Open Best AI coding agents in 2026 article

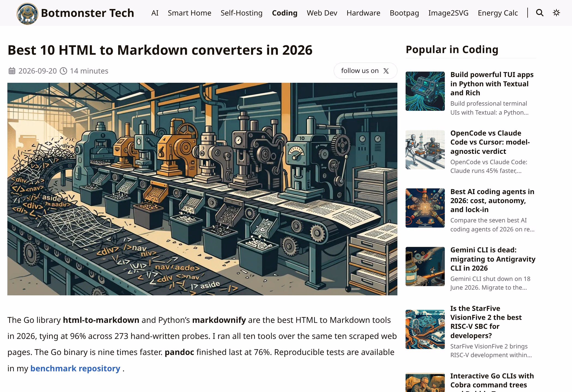[x=492, y=201]
